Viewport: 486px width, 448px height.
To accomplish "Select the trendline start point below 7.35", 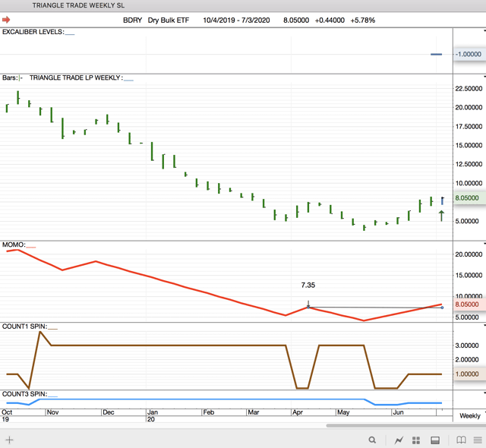I will 308,307.
